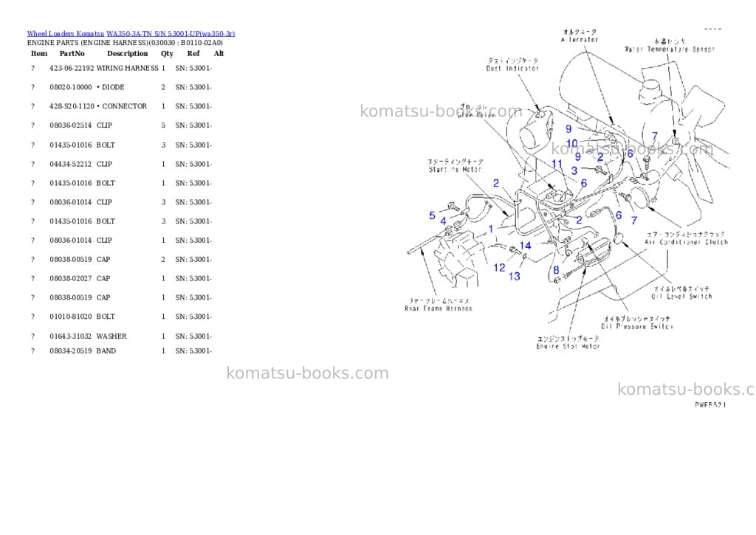Open the Wheel Loaders Komatsu link
This screenshot has height=535, width=756.
point(66,34)
